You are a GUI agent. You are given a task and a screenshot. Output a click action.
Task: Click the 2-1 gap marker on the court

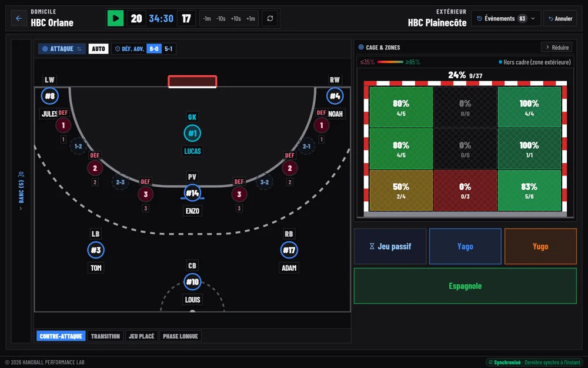pos(306,147)
